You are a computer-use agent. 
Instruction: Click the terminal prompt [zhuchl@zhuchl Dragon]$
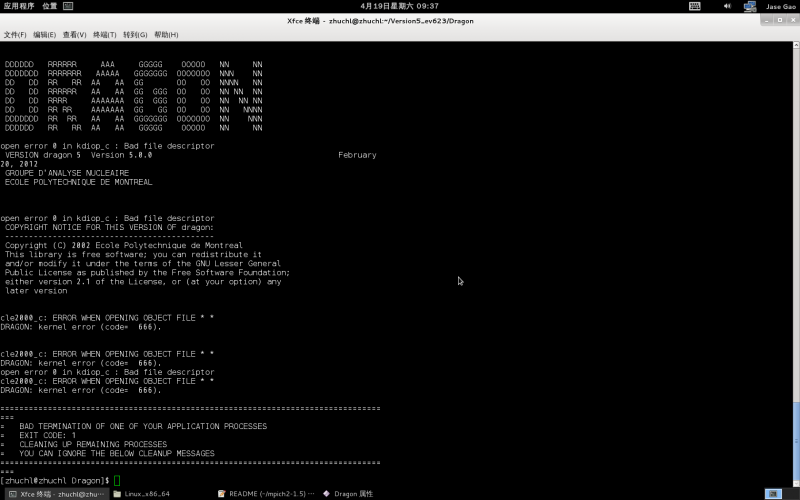coord(55,481)
